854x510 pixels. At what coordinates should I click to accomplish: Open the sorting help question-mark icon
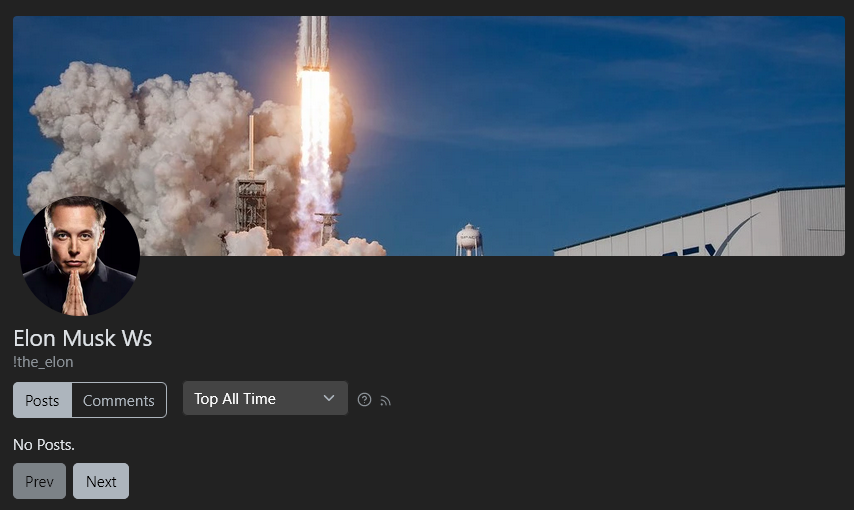point(364,400)
